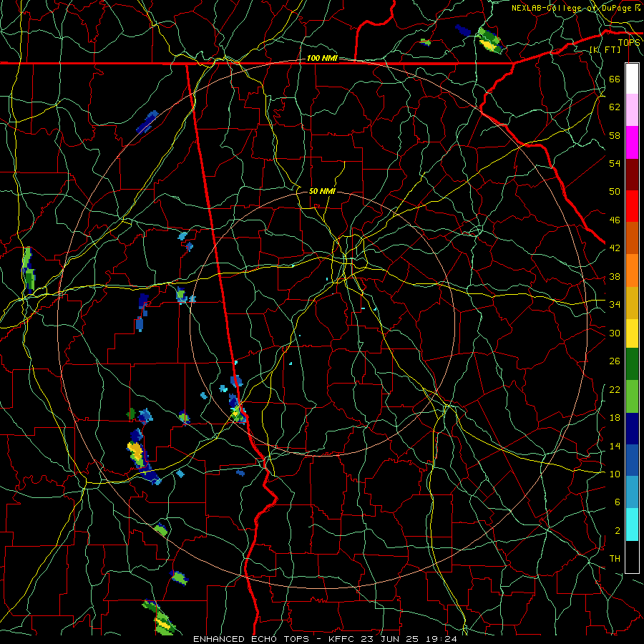Click the '50' legend value
The height and width of the screenshot is (644, 644).
pyautogui.click(x=615, y=191)
